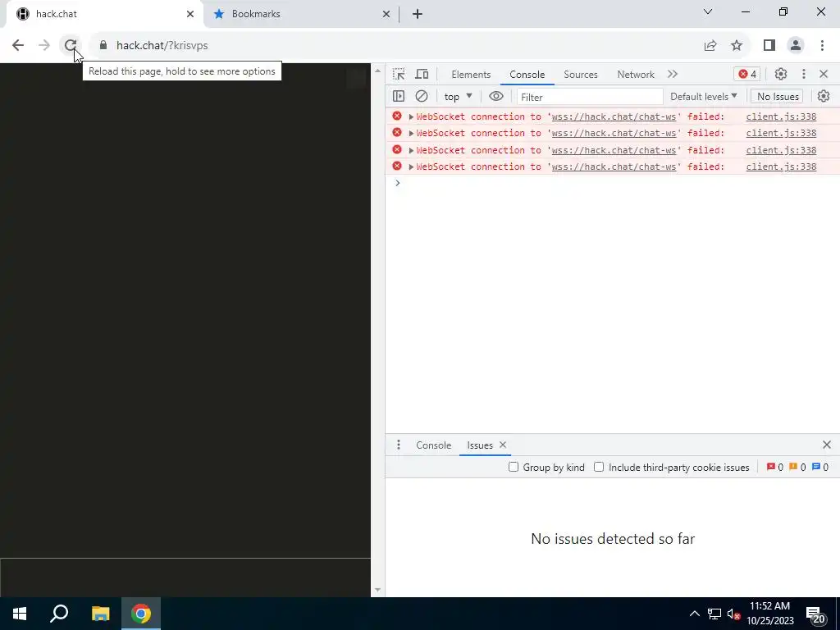
Task: Click the browser forward arrow
Action: pyautogui.click(x=44, y=46)
